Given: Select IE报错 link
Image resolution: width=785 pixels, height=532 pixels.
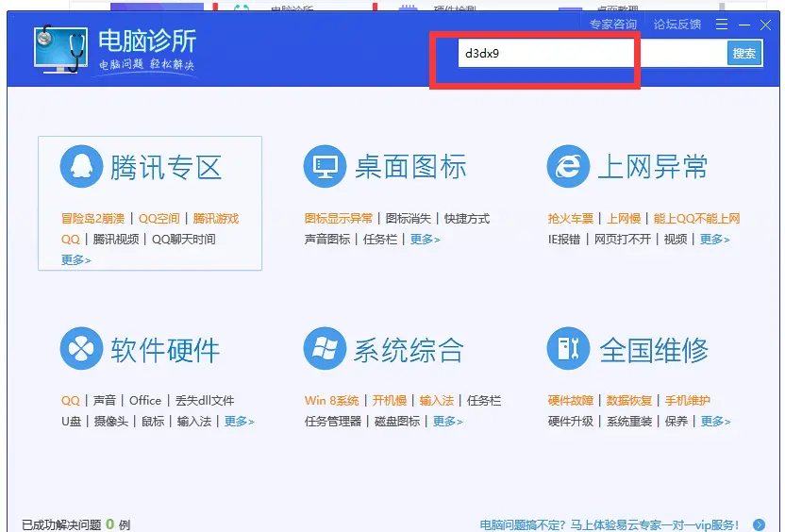Looking at the screenshot, I should [564, 240].
